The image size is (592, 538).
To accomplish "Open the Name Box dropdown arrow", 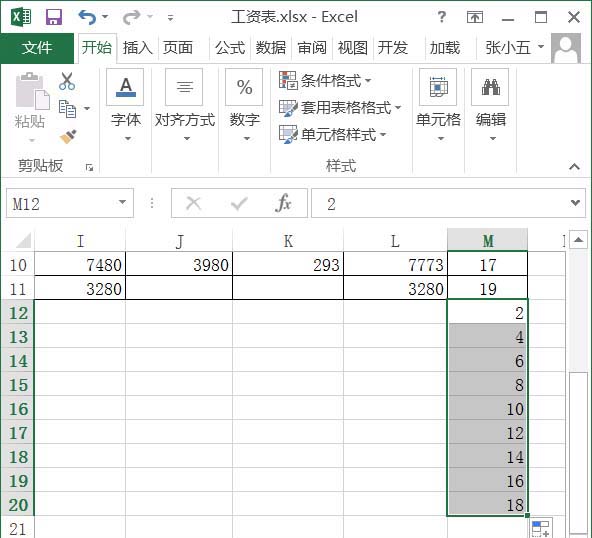I will (122, 203).
